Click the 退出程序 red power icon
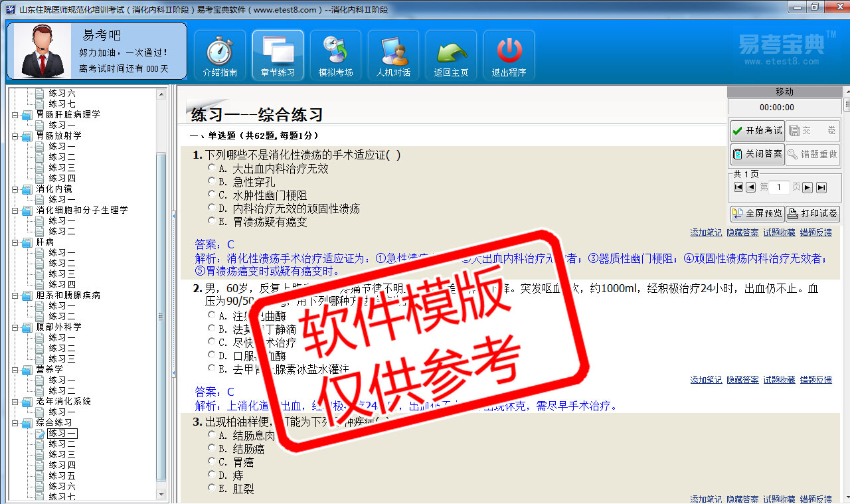This screenshot has width=850, height=504. 509,56
